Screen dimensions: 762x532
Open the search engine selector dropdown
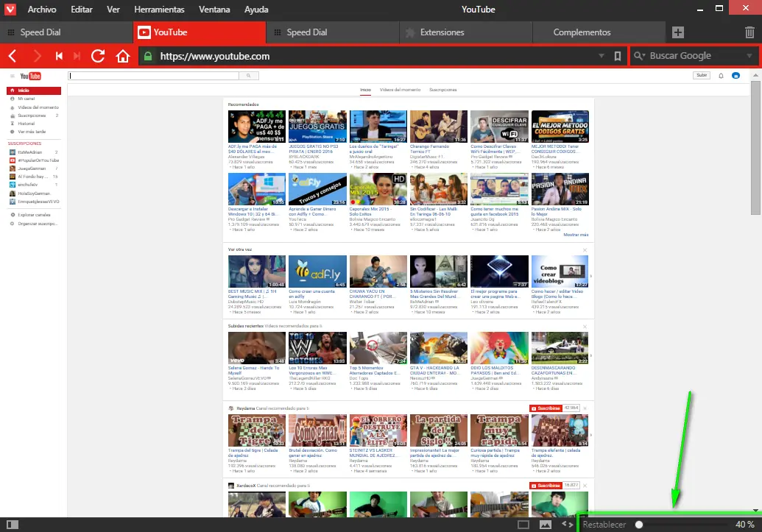(x=639, y=56)
